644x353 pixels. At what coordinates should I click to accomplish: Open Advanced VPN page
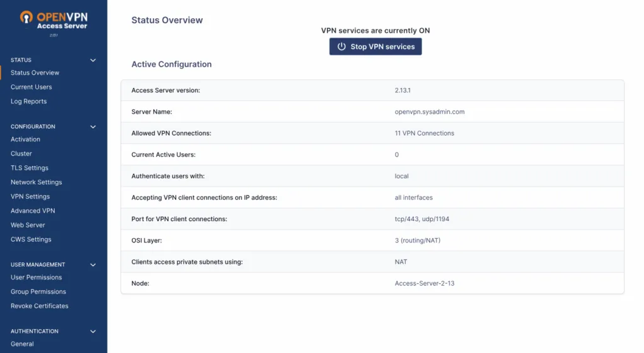[x=33, y=211]
